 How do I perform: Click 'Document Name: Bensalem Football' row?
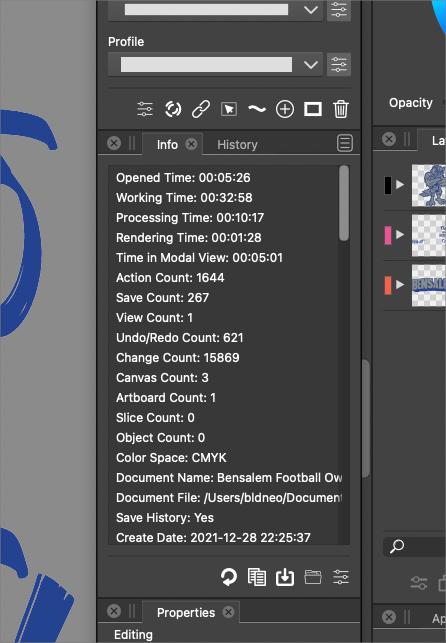click(x=229, y=478)
